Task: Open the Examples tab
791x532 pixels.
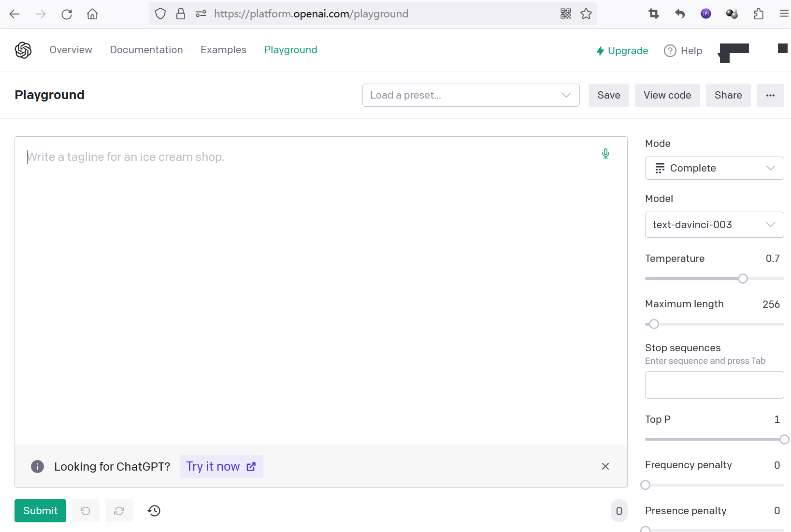Action: click(x=223, y=50)
